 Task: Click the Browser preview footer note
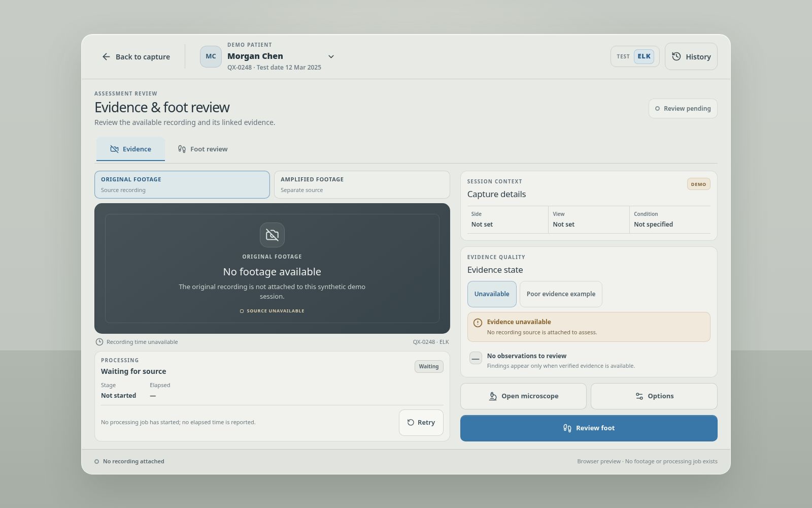(x=647, y=461)
